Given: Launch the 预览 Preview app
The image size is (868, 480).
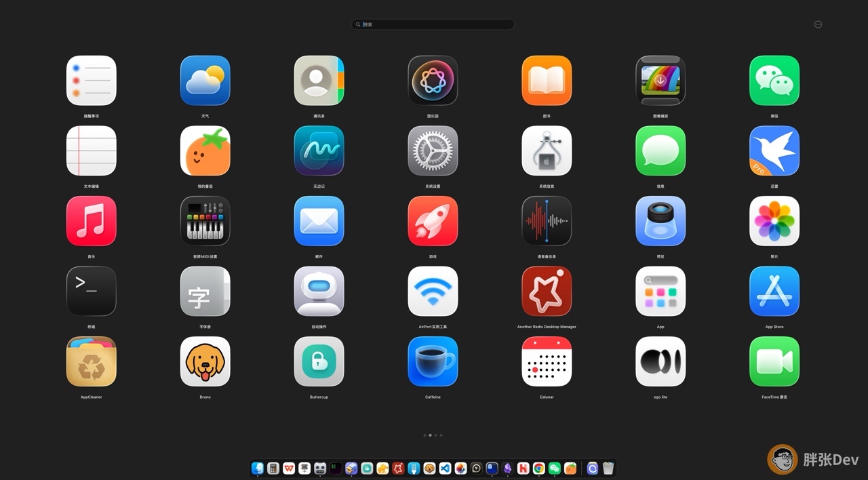Looking at the screenshot, I should pos(660,221).
